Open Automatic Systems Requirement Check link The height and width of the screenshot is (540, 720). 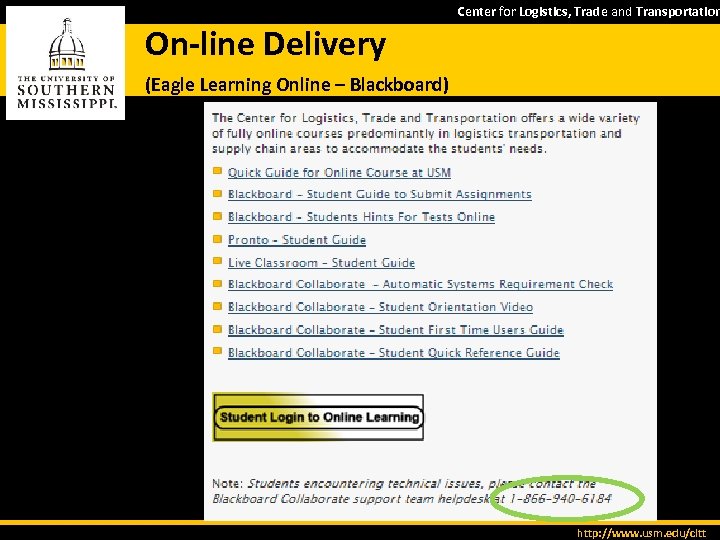click(421, 284)
